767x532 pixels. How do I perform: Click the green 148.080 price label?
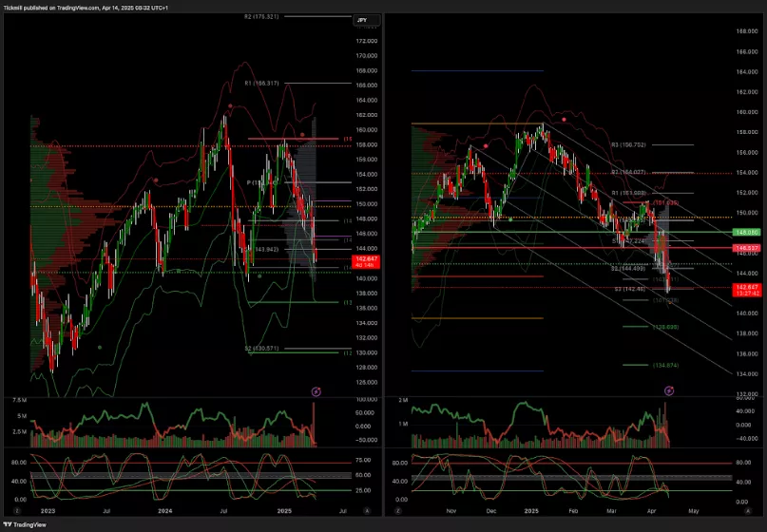pos(745,232)
